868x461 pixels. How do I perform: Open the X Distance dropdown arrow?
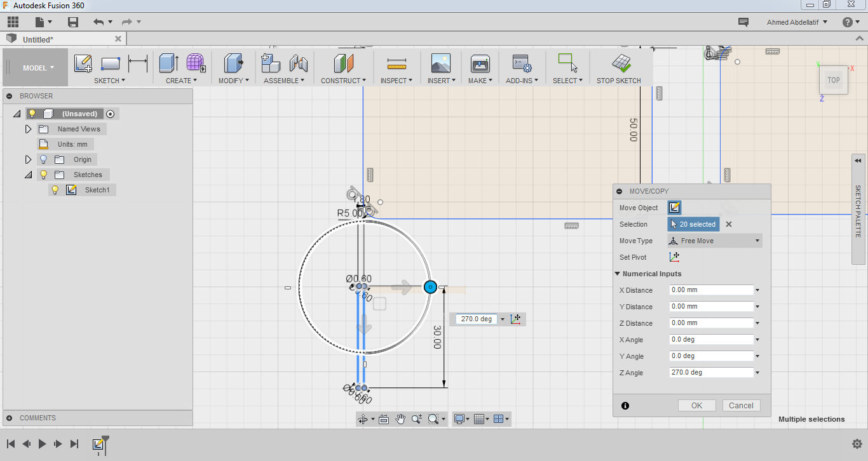pyautogui.click(x=758, y=290)
